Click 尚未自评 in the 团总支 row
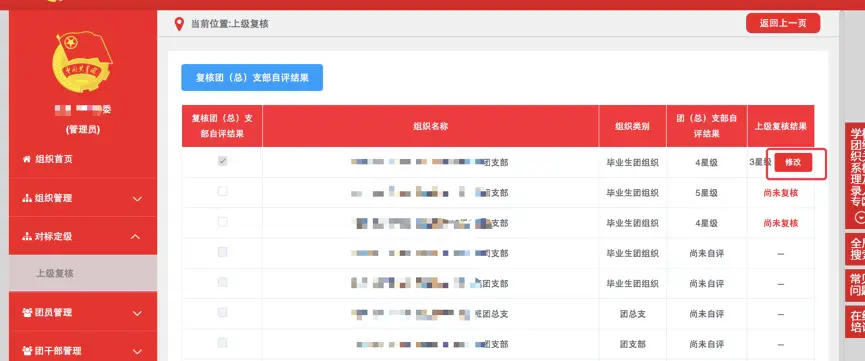 point(707,314)
